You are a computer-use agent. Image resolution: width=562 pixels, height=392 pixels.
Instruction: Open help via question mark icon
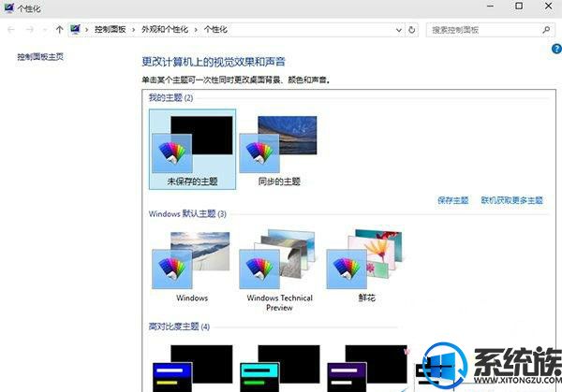coord(556,49)
